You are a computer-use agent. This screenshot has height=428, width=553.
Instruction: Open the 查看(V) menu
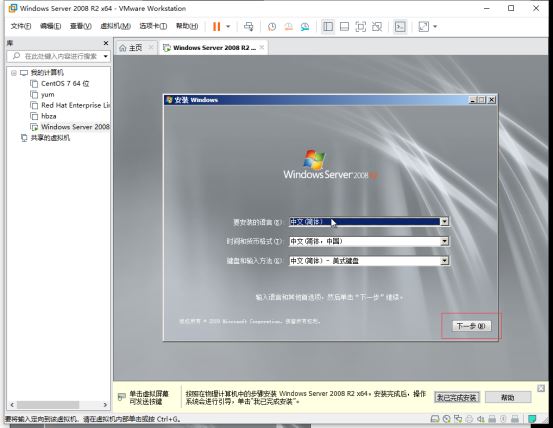pyautogui.click(x=80, y=26)
